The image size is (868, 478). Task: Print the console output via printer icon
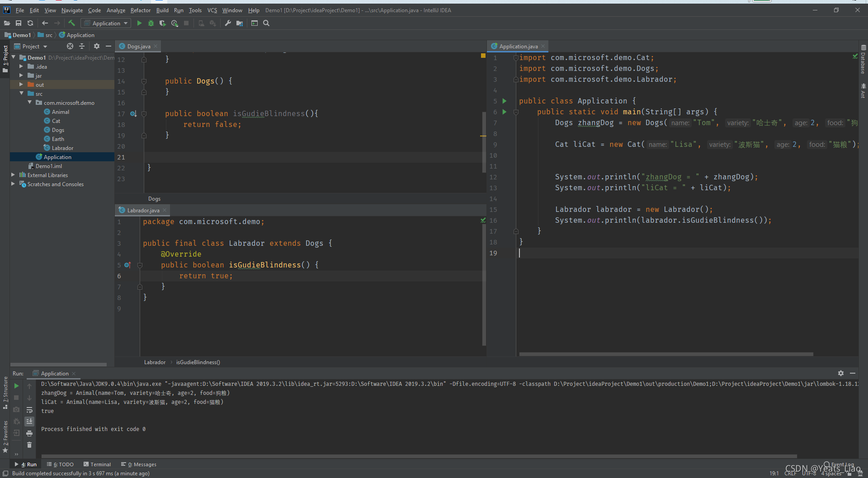pyautogui.click(x=29, y=433)
